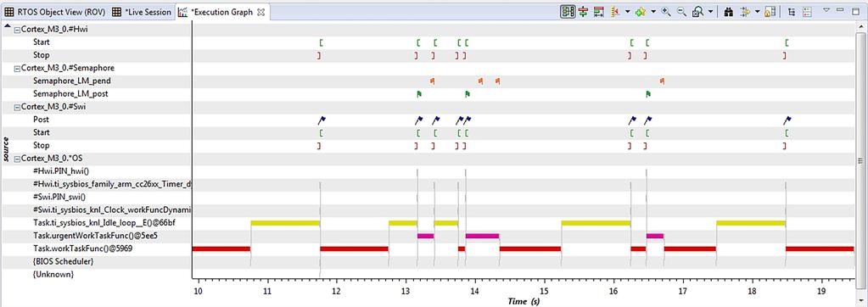Image resolution: width=868 pixels, height=307 pixels.
Task: Click the legend list toolbar icon
Action: click(807, 11)
